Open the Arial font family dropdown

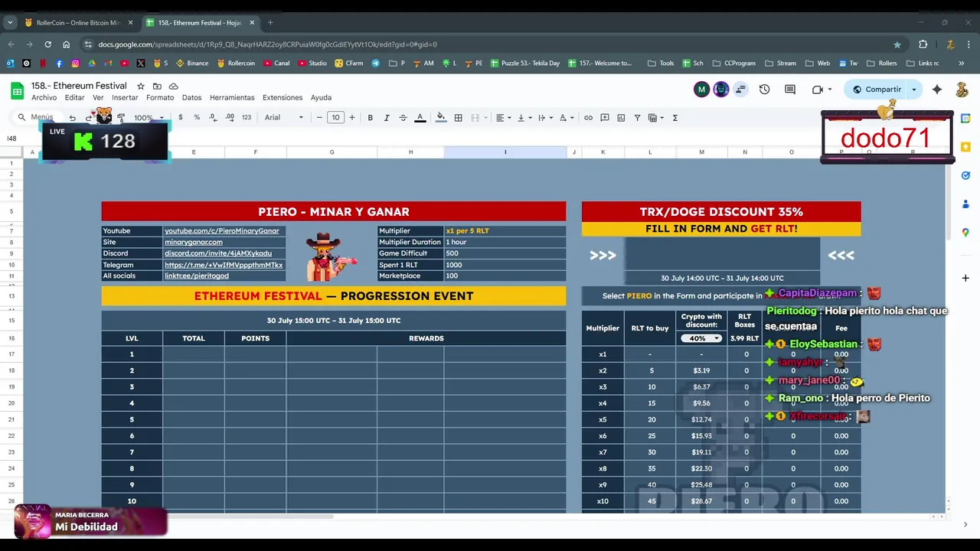284,118
